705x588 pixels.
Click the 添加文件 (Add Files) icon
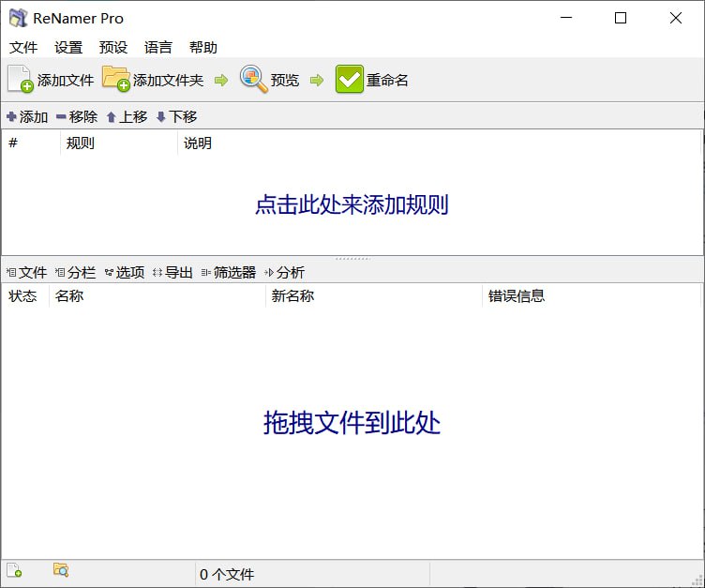pyautogui.click(x=21, y=79)
